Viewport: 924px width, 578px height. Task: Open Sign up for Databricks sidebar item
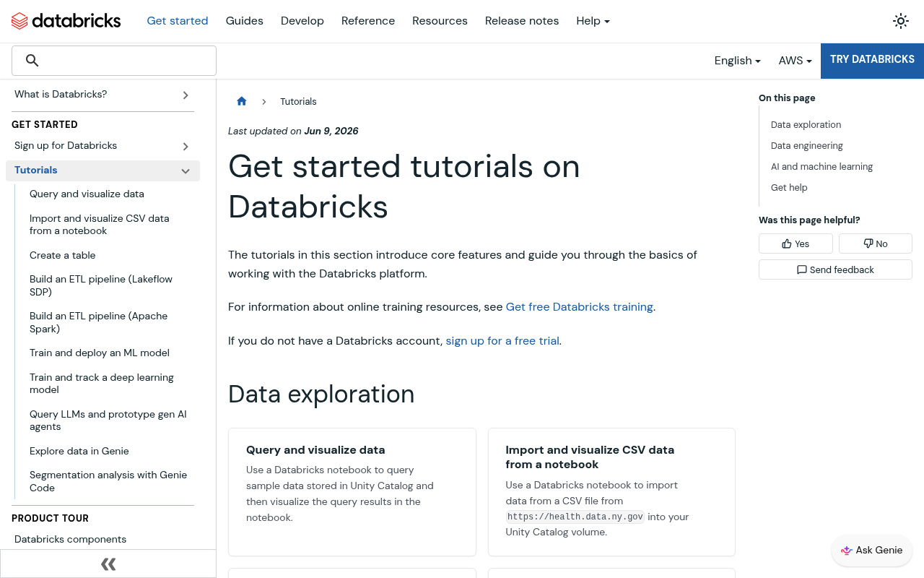pyautogui.click(x=66, y=146)
